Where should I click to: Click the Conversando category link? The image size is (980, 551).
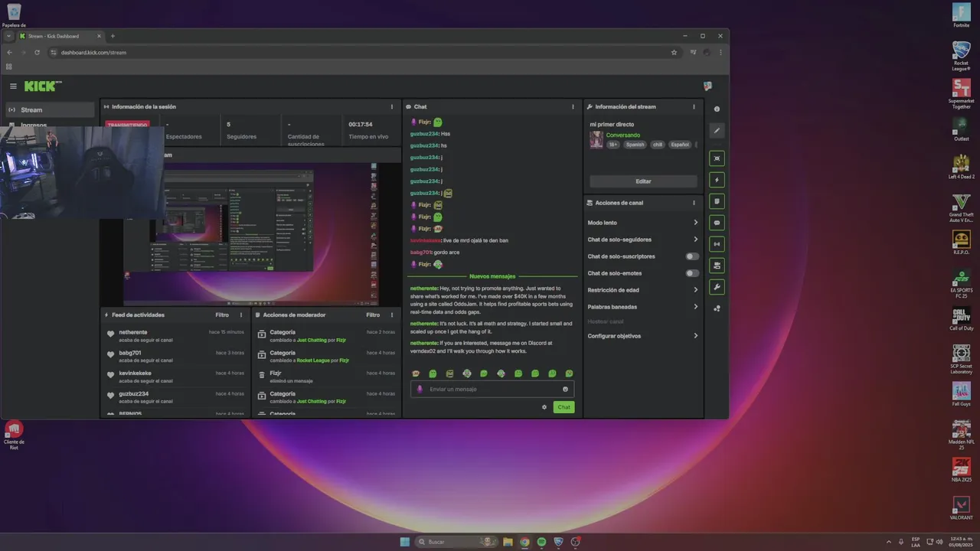623,135
